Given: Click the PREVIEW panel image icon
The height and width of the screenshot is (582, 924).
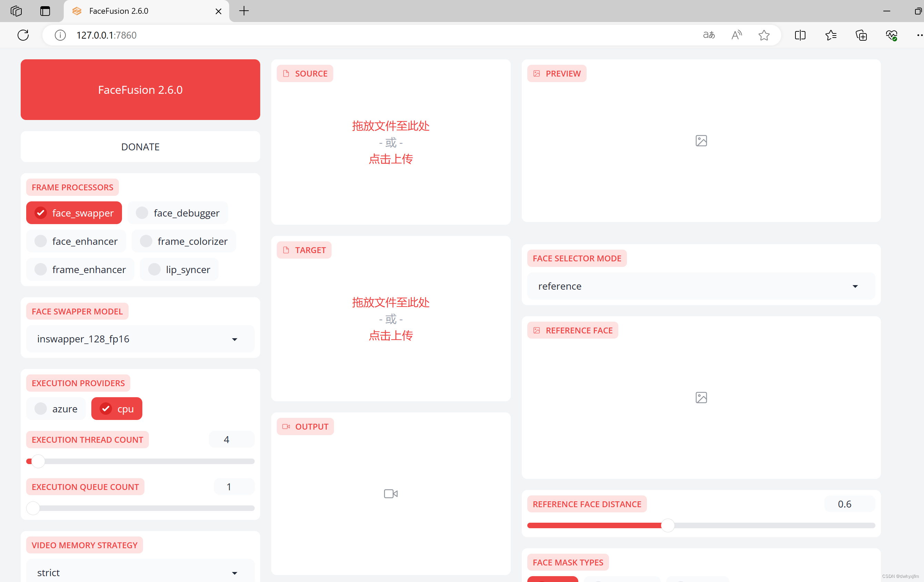Looking at the screenshot, I should pos(701,140).
